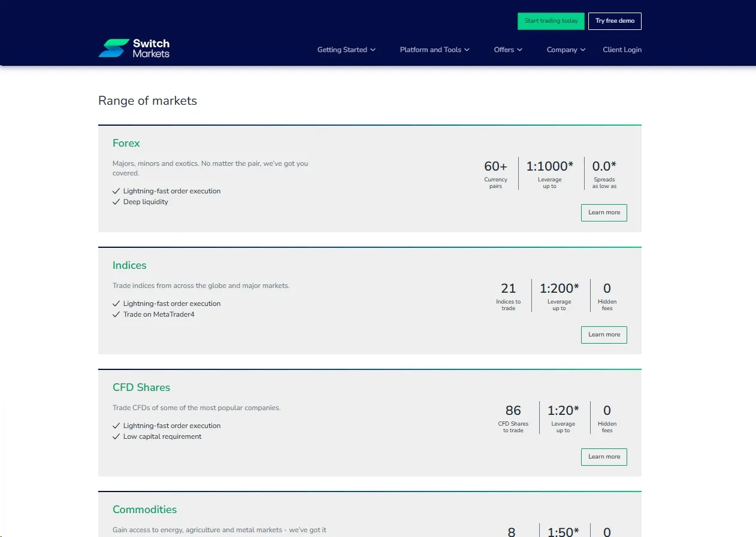Open the Indices heading link
Image resolution: width=756 pixels, height=537 pixels.
pyautogui.click(x=129, y=265)
